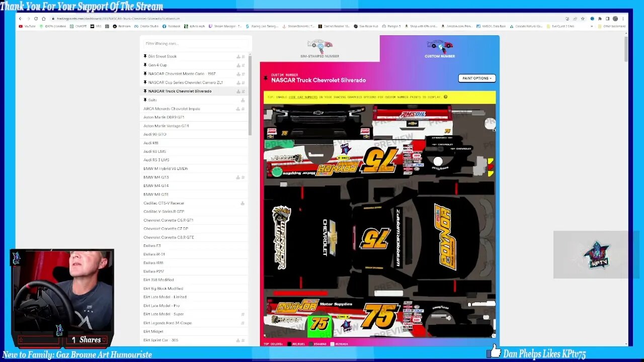Click the help question mark icon in yellow tip bar
The height and width of the screenshot is (362, 644).
[445, 97]
